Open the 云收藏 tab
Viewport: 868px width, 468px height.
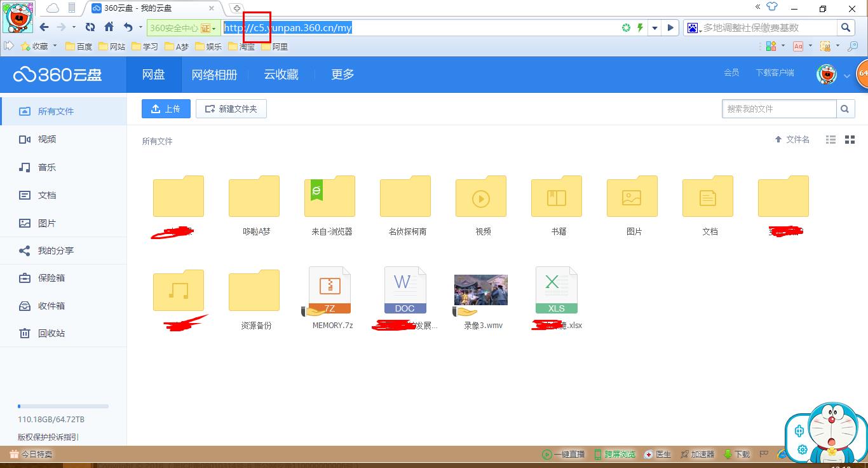click(281, 74)
